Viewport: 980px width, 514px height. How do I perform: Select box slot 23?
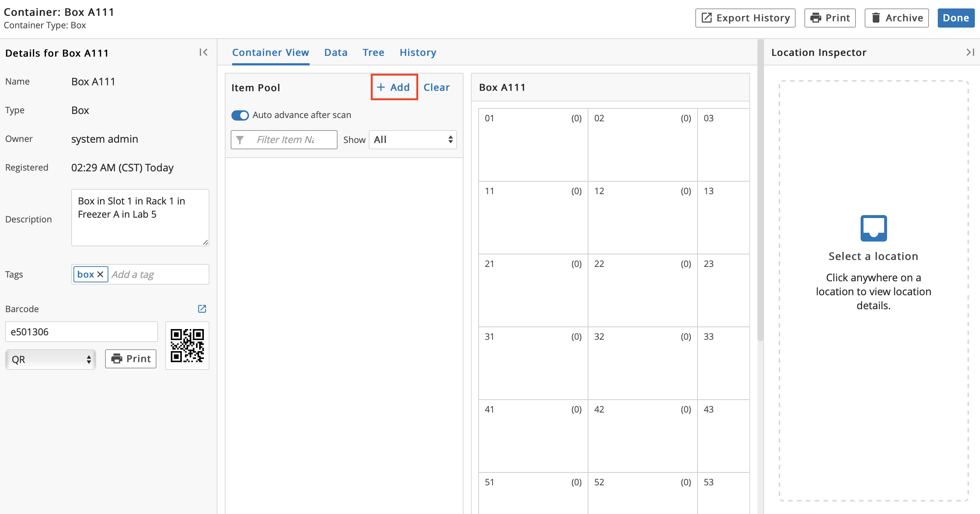coord(724,290)
